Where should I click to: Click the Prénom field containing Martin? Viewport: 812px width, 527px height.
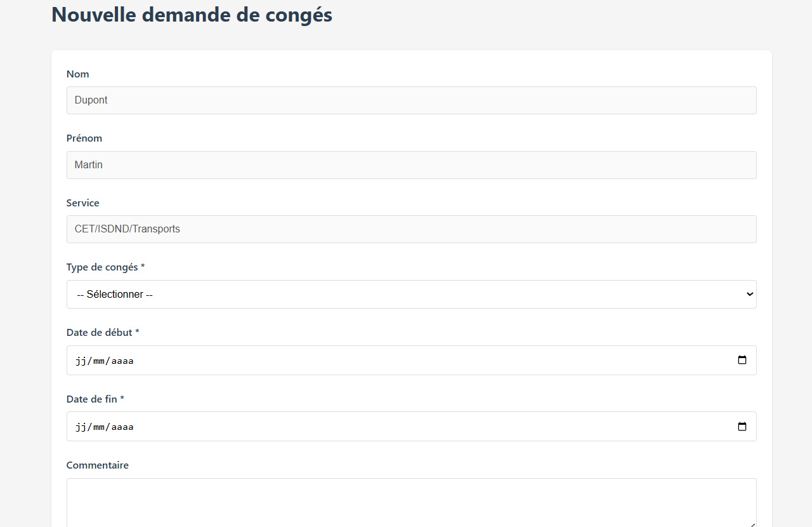pos(411,165)
